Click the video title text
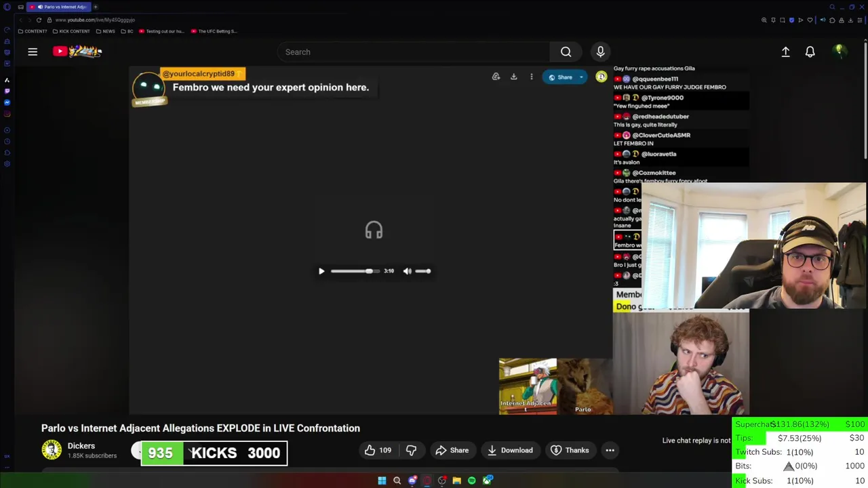 pos(201,428)
